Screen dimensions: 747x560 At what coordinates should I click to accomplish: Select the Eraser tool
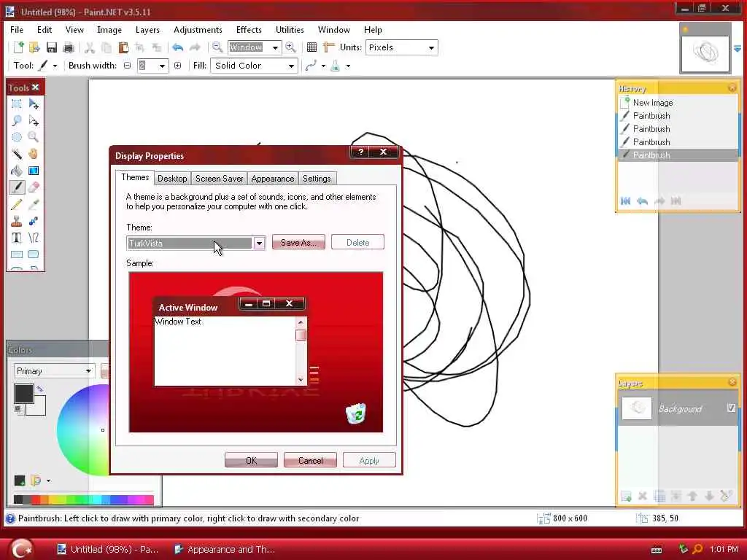coord(34,187)
